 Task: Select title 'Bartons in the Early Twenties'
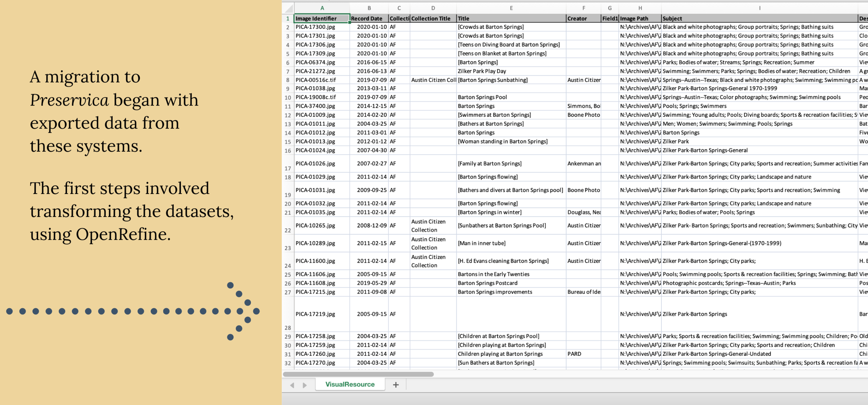(511, 274)
